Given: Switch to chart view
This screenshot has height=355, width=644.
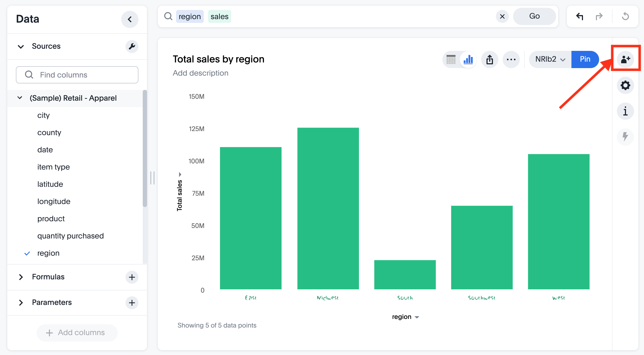Looking at the screenshot, I should click(468, 59).
